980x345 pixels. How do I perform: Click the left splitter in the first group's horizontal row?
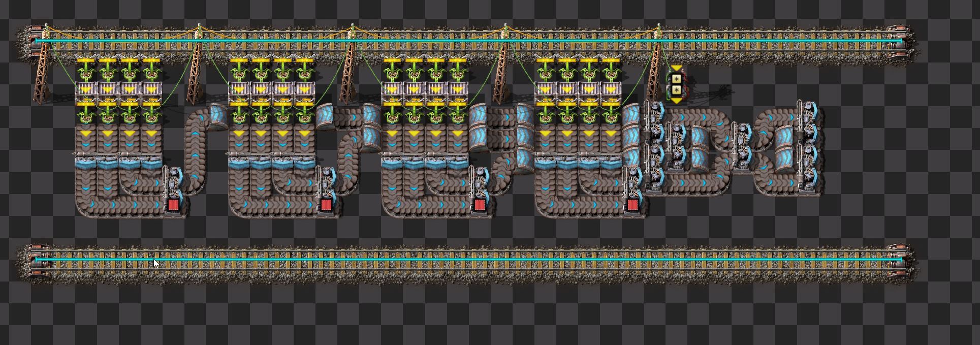(x=97, y=160)
